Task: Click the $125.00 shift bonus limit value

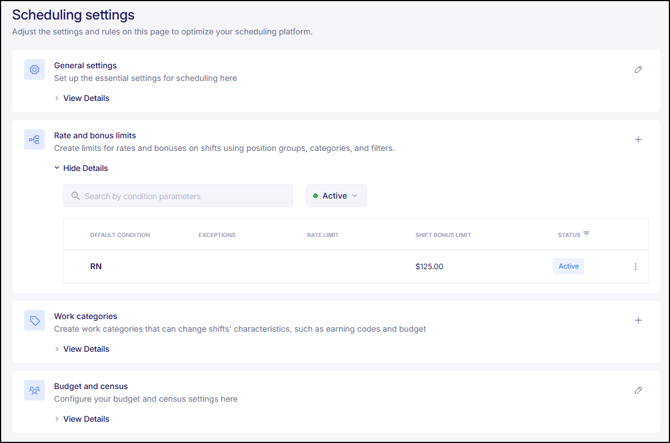Action: tap(429, 267)
